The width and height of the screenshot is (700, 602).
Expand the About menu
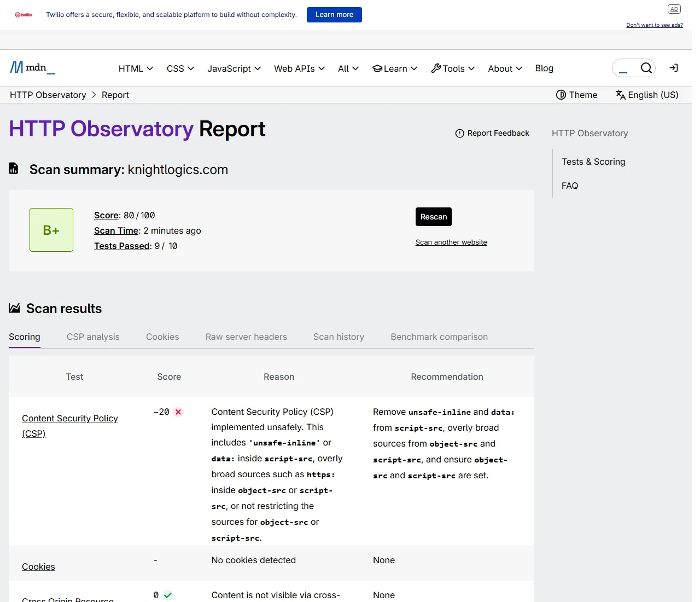tap(505, 68)
